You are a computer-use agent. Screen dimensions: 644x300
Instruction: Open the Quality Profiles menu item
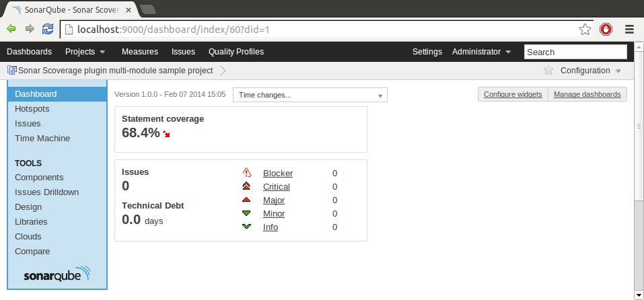point(236,52)
